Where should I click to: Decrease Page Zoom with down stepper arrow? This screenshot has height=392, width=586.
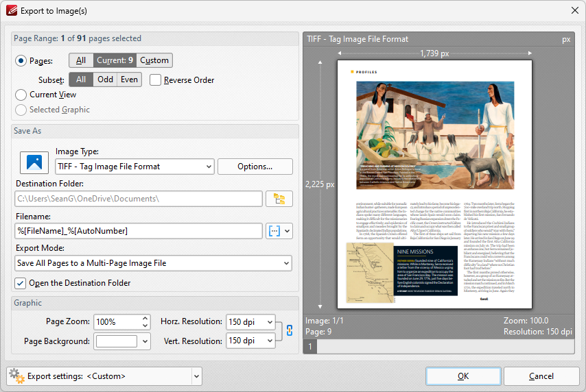(145, 326)
